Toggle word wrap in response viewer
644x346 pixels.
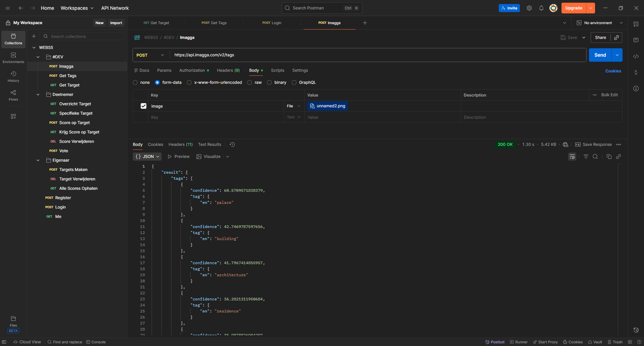tap(572, 157)
